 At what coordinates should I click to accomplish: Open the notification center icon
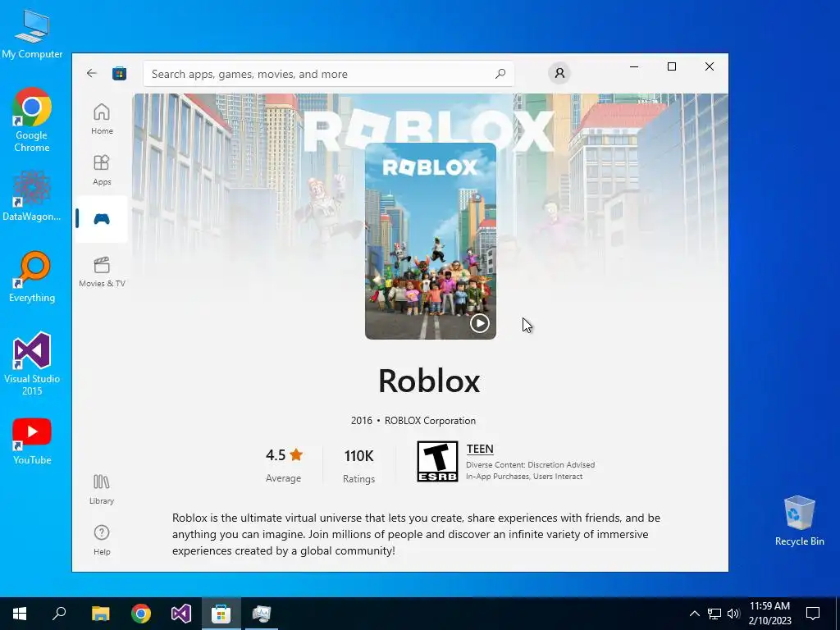pos(813,614)
